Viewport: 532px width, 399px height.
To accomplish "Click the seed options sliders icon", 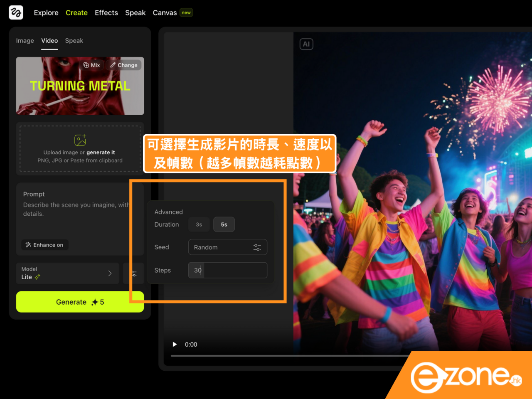I will 257,247.
